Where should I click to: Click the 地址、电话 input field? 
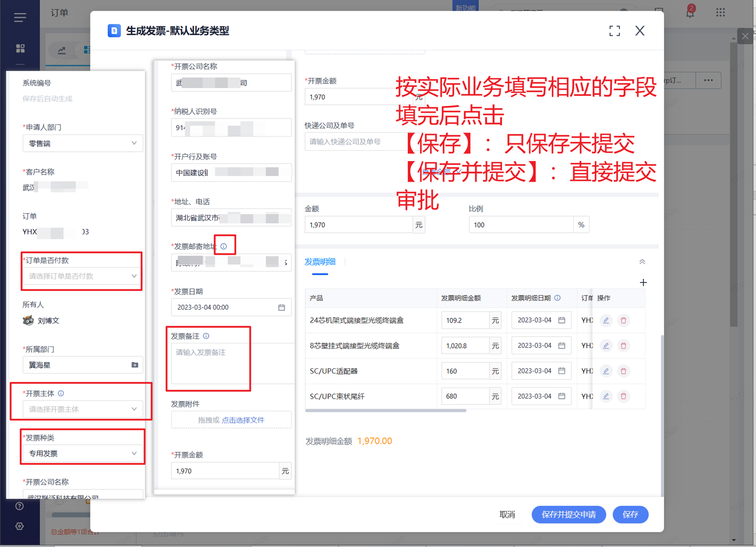(231, 218)
